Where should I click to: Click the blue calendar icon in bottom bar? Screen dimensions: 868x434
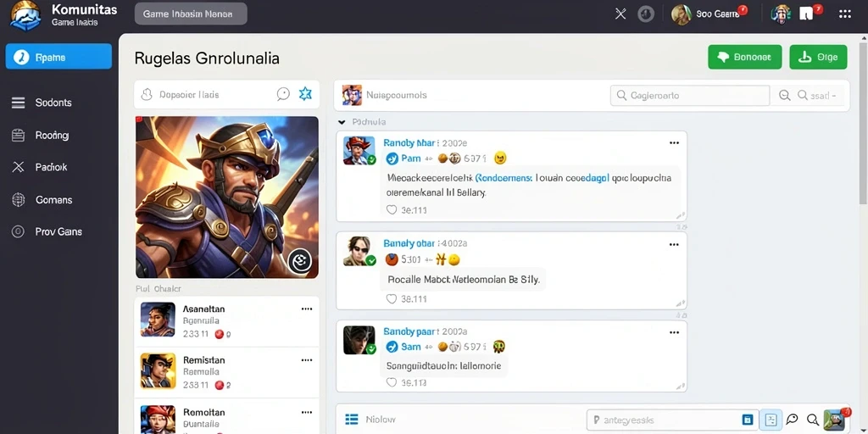tap(747, 420)
